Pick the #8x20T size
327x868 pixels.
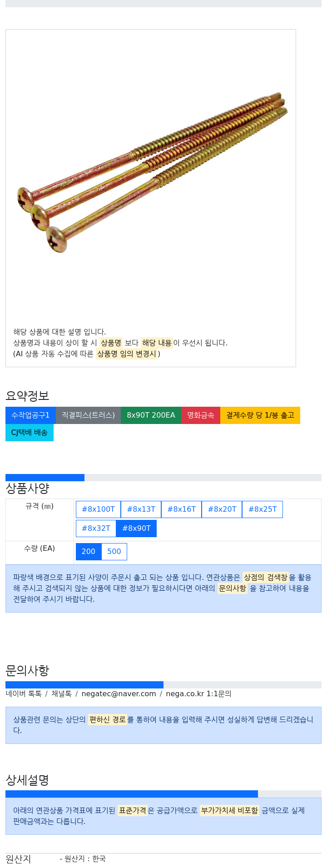[222, 509]
